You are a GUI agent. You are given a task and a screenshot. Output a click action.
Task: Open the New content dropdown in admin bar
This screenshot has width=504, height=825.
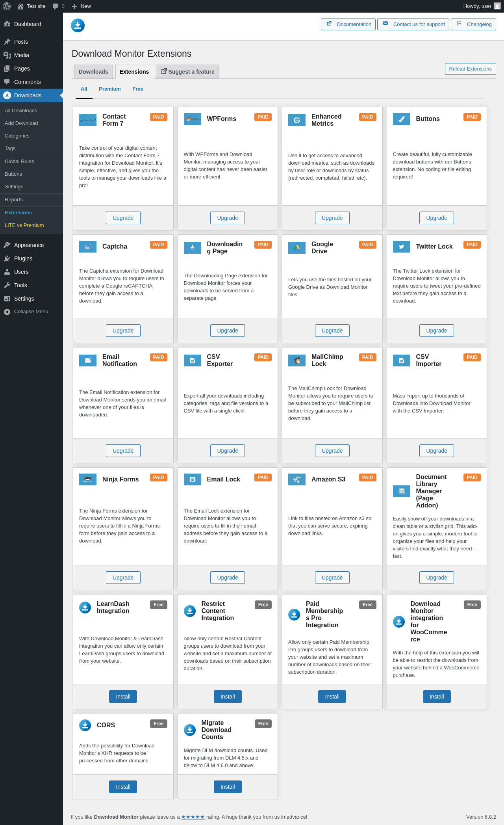[x=82, y=6]
